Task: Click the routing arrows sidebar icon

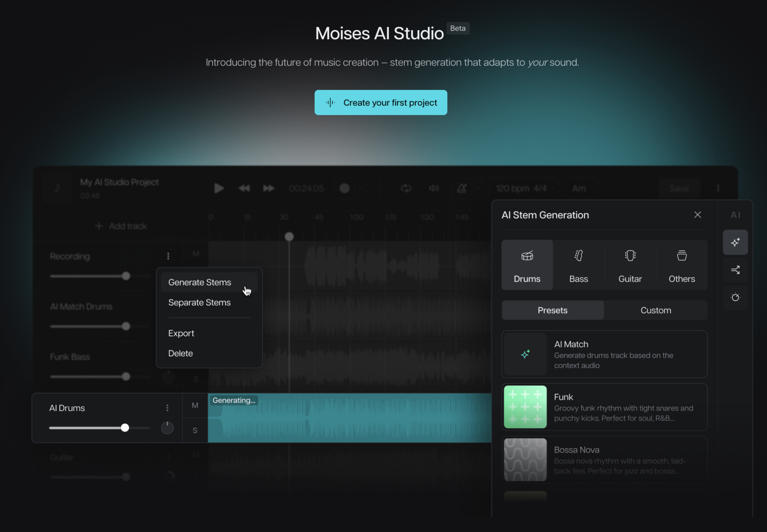Action: tap(735, 270)
